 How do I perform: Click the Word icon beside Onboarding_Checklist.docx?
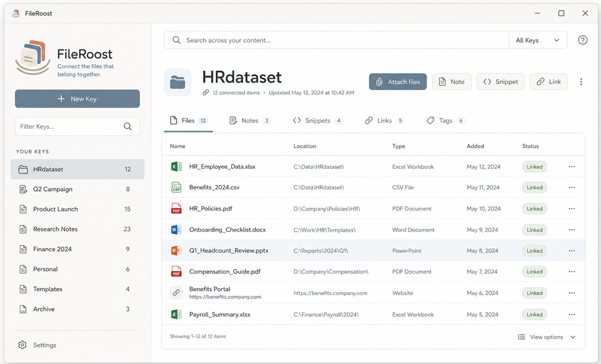tap(176, 230)
